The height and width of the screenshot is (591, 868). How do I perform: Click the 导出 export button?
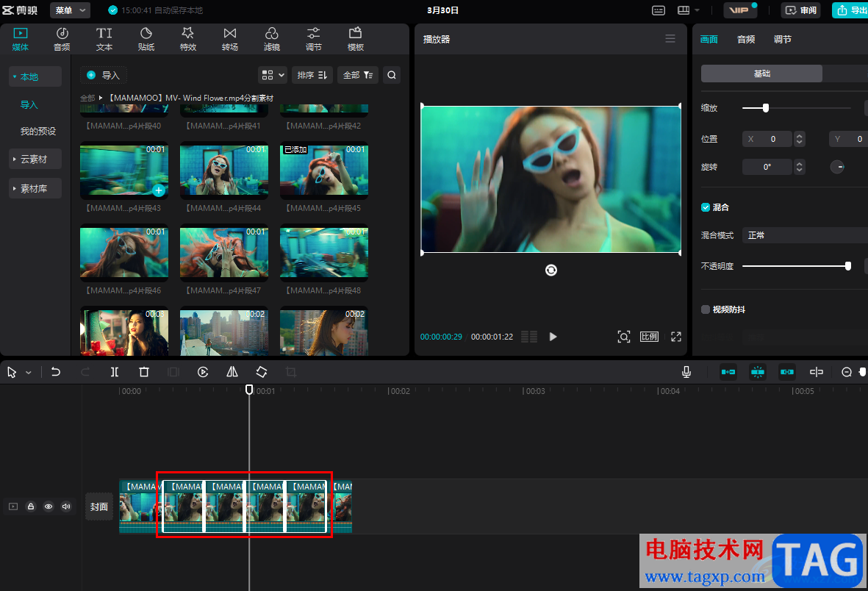coord(850,10)
